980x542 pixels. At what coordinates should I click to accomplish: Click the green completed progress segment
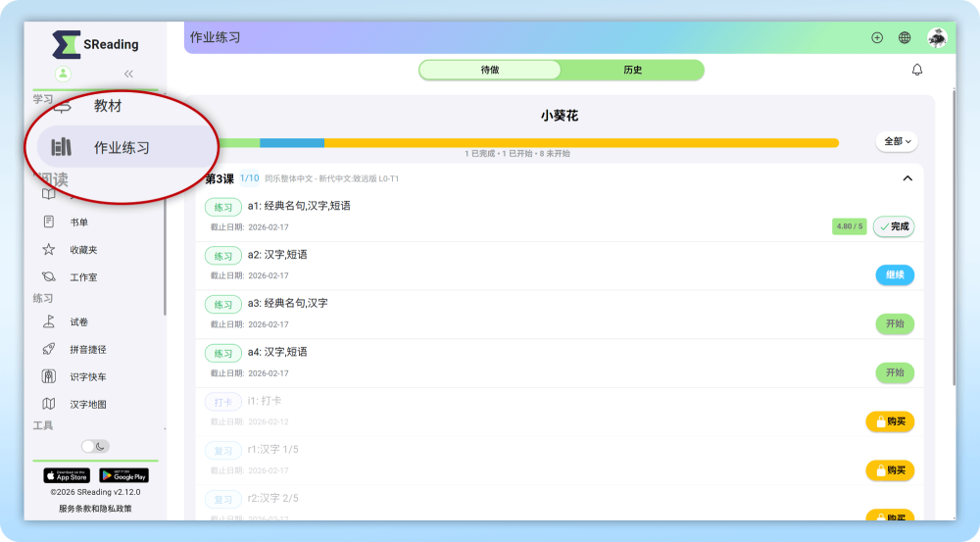(x=239, y=143)
